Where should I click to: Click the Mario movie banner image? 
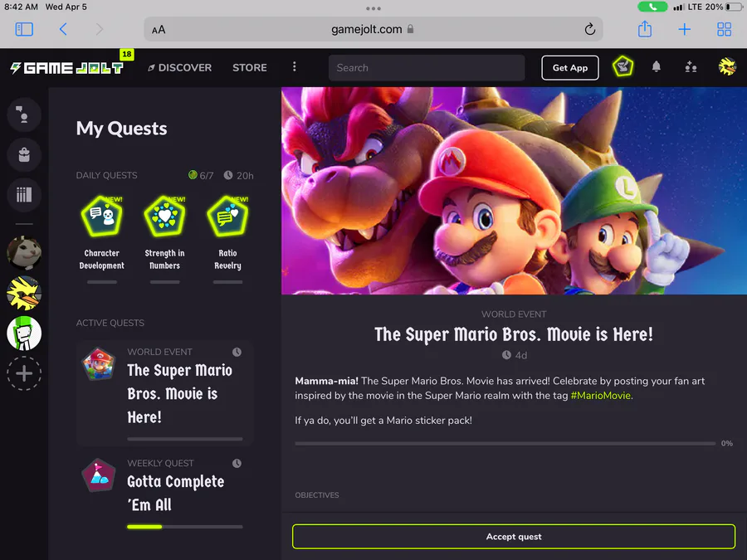[x=514, y=191]
